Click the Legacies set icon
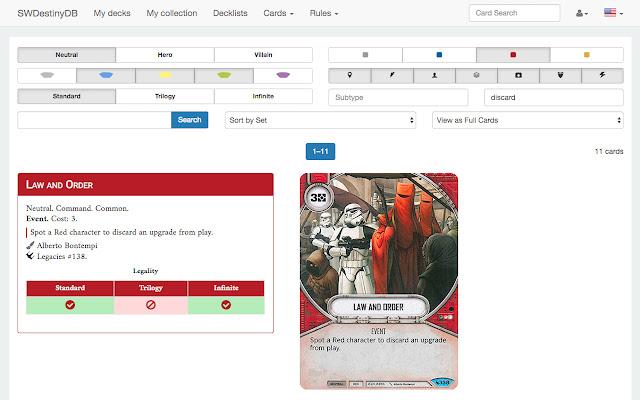640x400 pixels. point(30,256)
